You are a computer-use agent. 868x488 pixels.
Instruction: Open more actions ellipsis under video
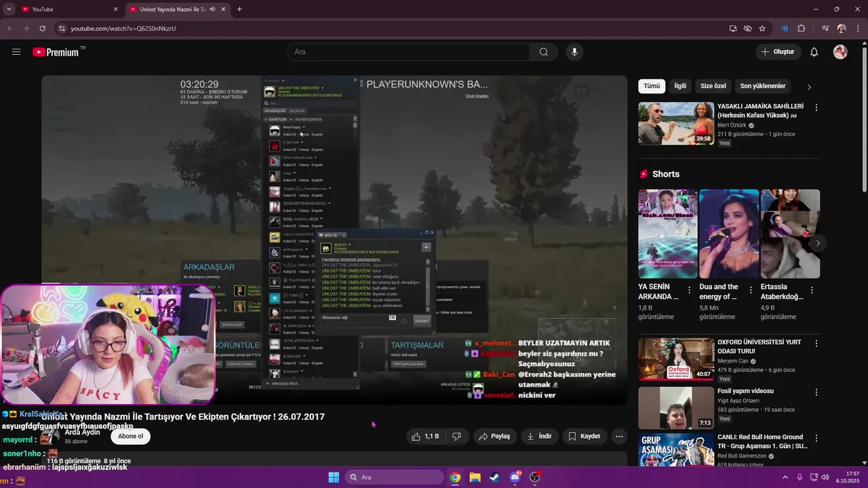(x=619, y=436)
